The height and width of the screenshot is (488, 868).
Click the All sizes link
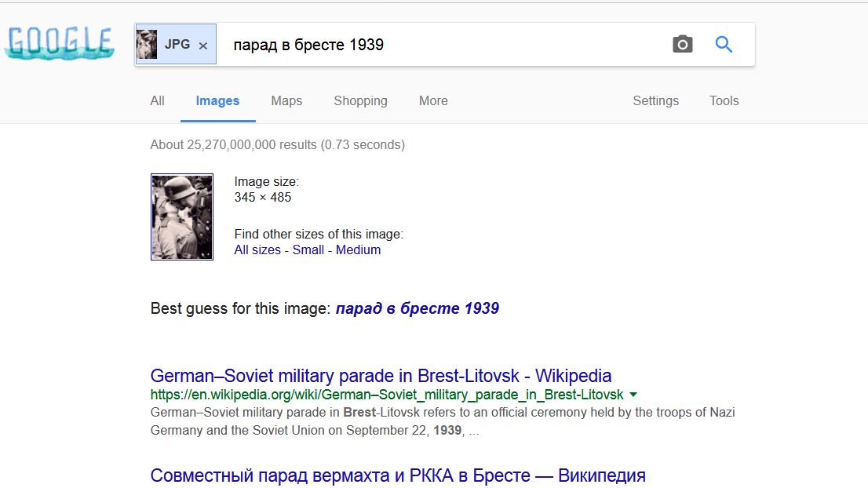(x=257, y=250)
